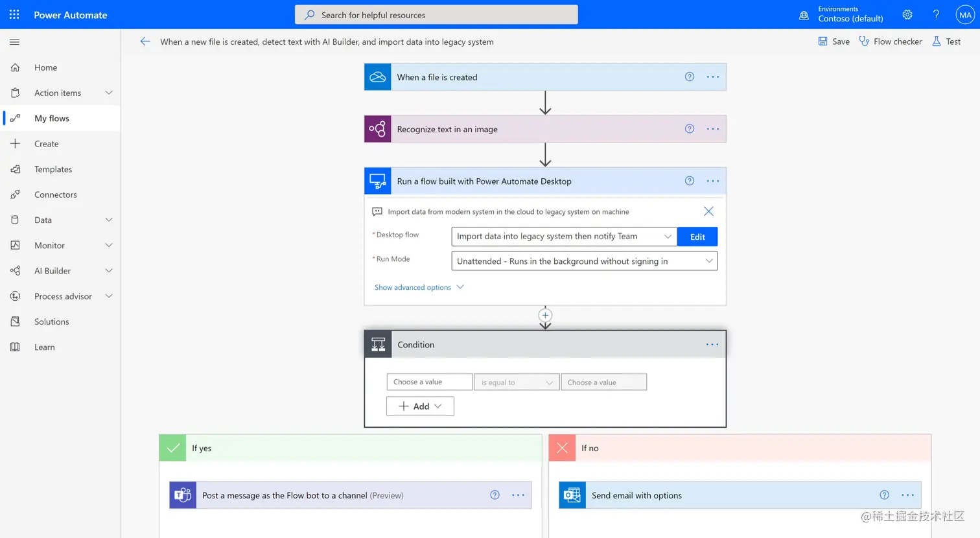Expand Action items in sidebar
980x538 pixels.
108,93
